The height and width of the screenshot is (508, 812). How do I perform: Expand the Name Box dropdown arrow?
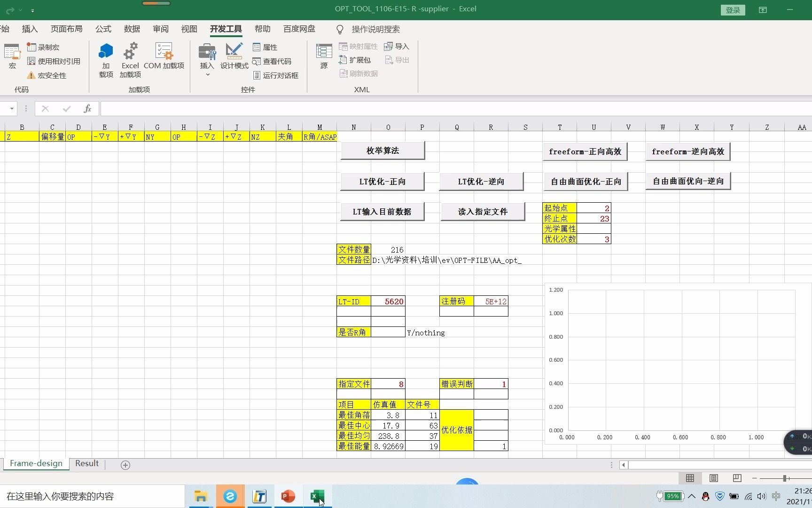[x=12, y=109]
